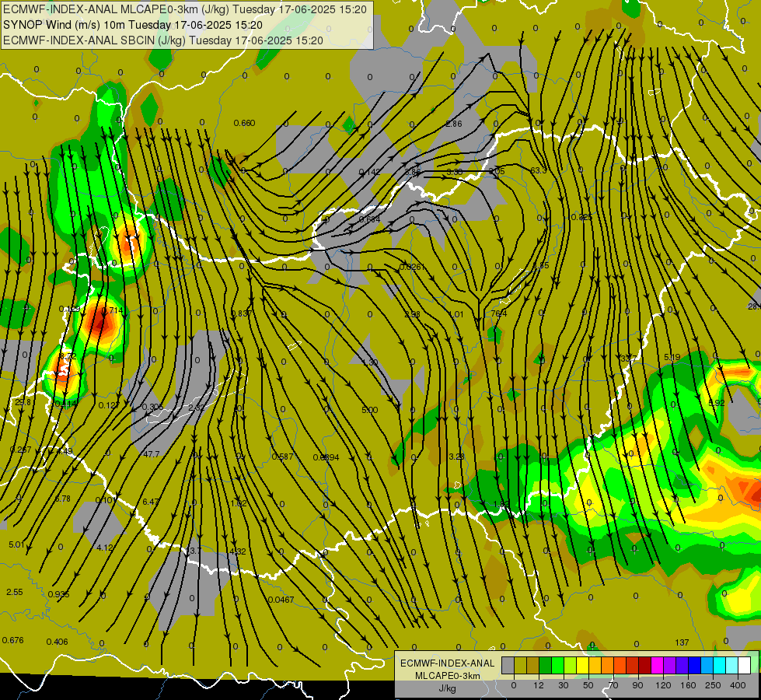Screen dimensions: 761x700
Task: Click legend tick label 120
Action: (x=663, y=685)
